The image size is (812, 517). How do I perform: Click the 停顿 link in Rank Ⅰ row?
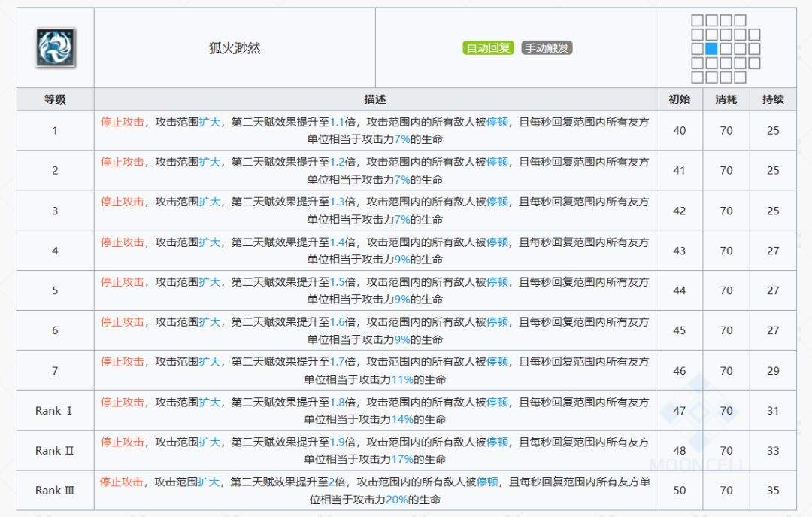pyautogui.click(x=497, y=403)
